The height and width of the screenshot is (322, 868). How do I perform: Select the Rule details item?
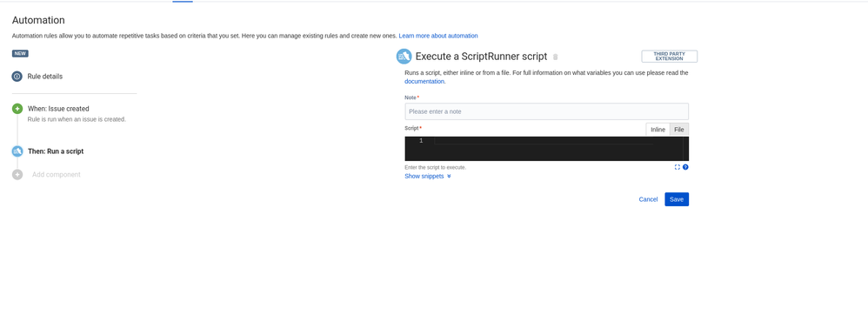click(45, 77)
